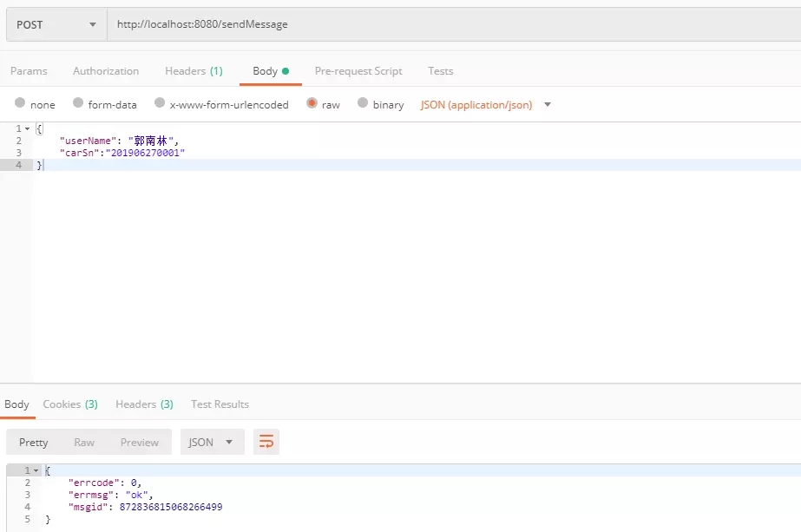Click the "errcode": 0 response line
Image resolution: width=801 pixels, height=532 pixels.
click(x=105, y=483)
